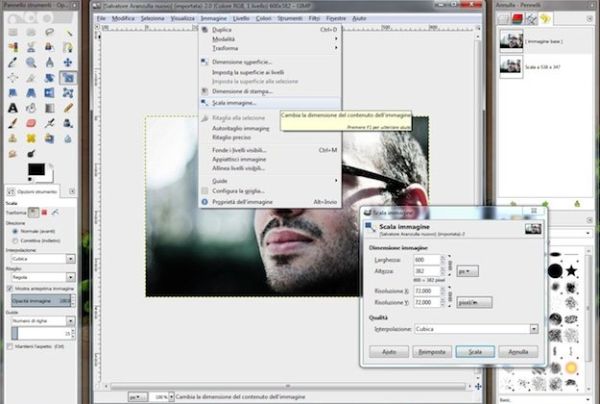This screenshot has width=600, height=404.
Task: Toggle Mantieni l'aspetto checkbox
Action: (x=10, y=347)
